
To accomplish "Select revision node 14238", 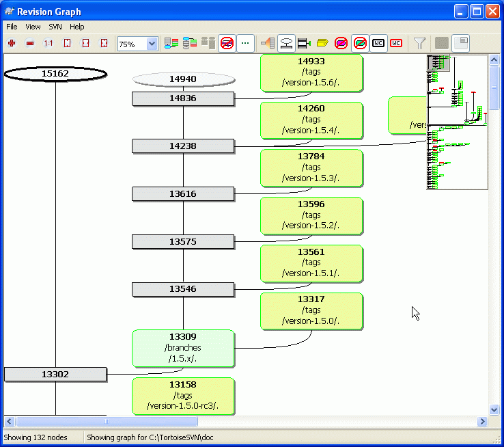I will 183,146.
